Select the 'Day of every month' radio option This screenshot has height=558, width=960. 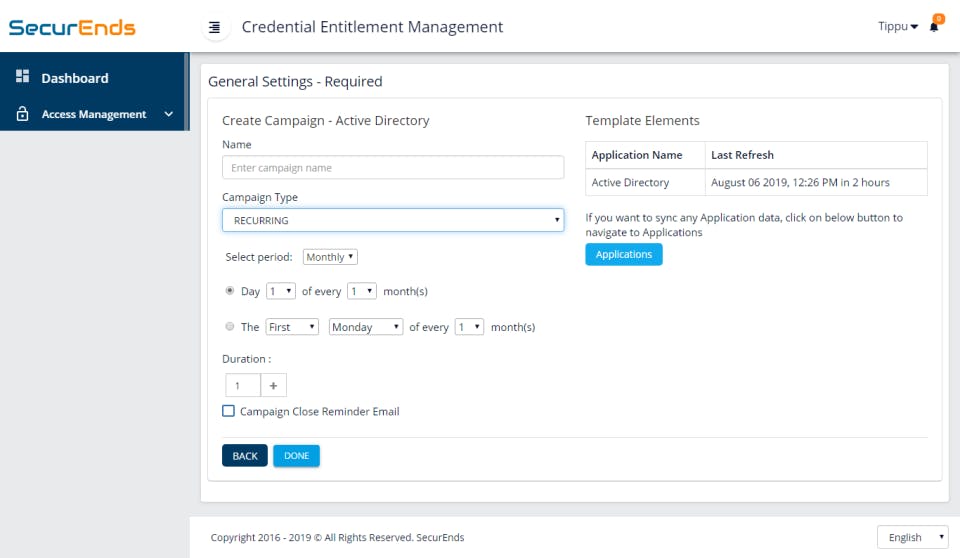230,291
